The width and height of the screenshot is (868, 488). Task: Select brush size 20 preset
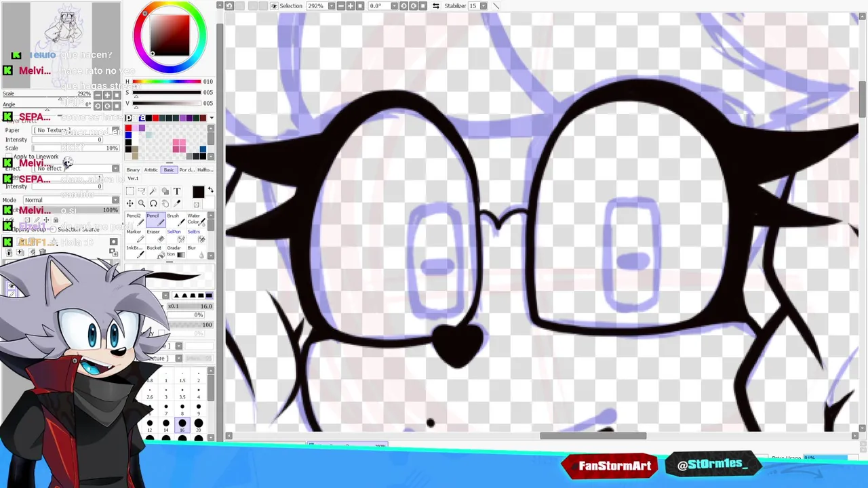[199, 425]
